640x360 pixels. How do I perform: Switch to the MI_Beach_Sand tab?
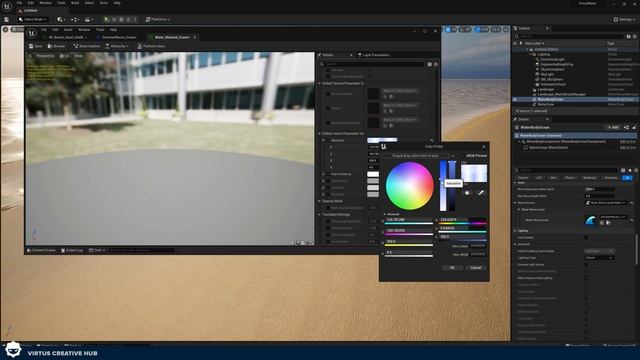(x=66, y=37)
